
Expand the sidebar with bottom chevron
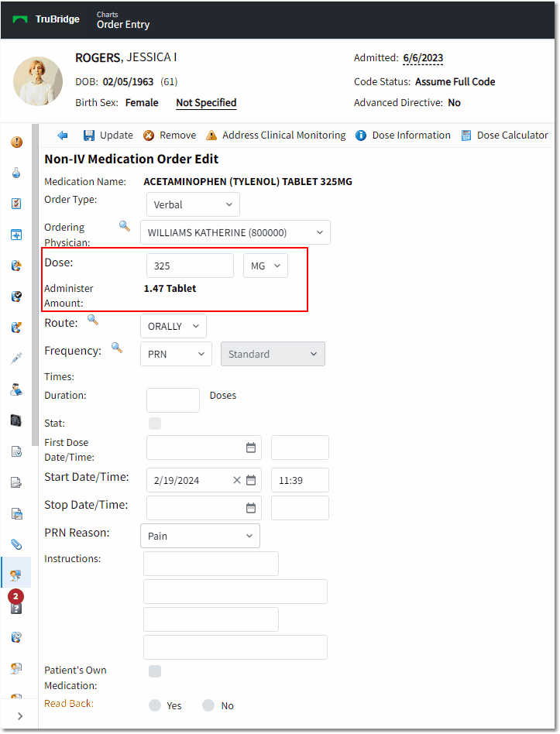point(19,715)
